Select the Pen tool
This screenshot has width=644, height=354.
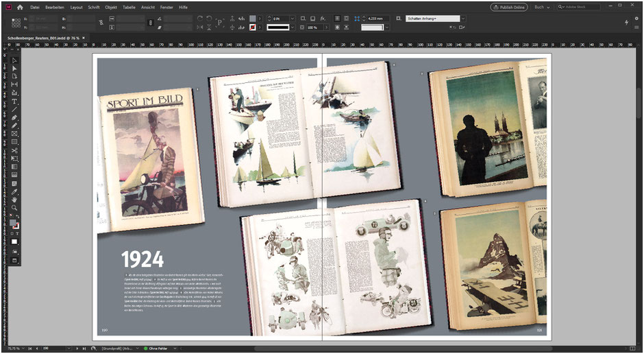(14, 117)
